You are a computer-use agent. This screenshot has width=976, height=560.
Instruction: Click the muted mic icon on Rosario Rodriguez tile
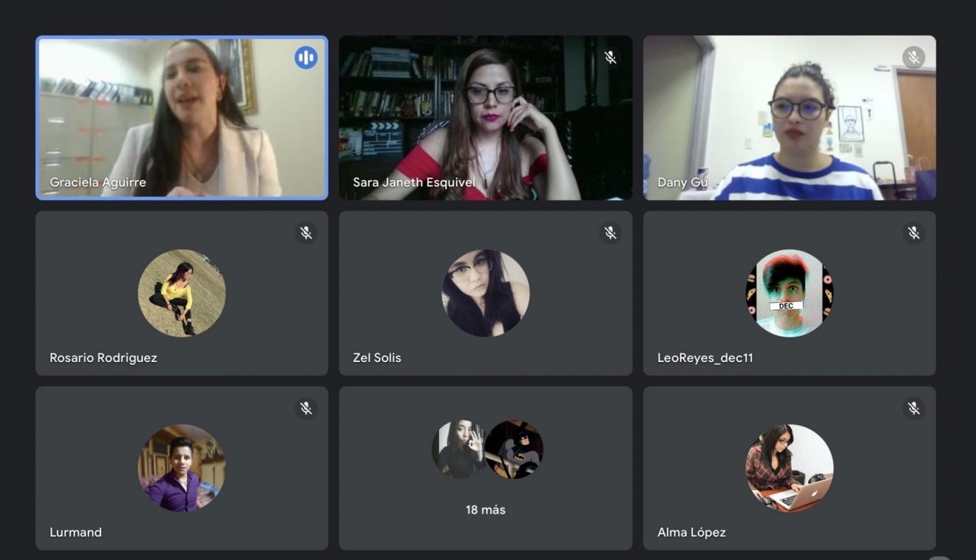(306, 233)
